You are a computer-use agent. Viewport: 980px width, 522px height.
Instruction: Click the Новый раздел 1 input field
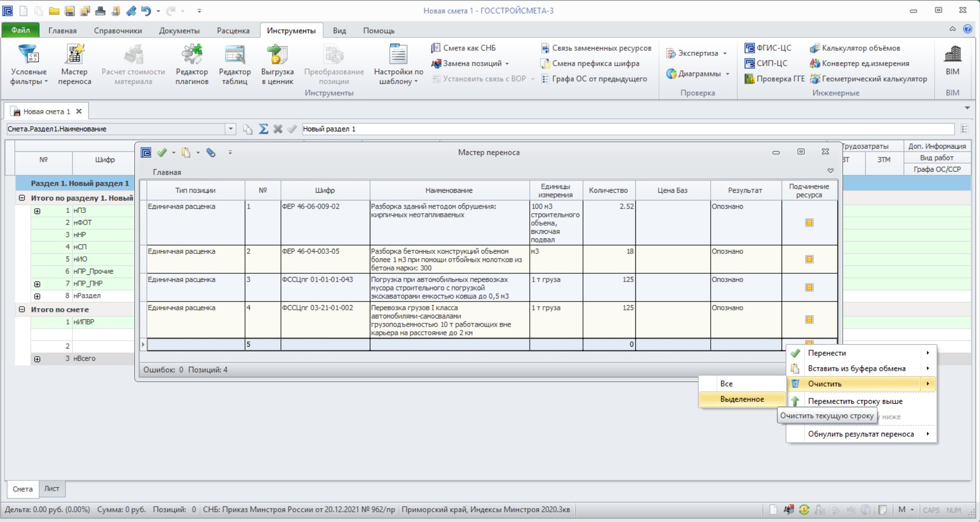628,129
